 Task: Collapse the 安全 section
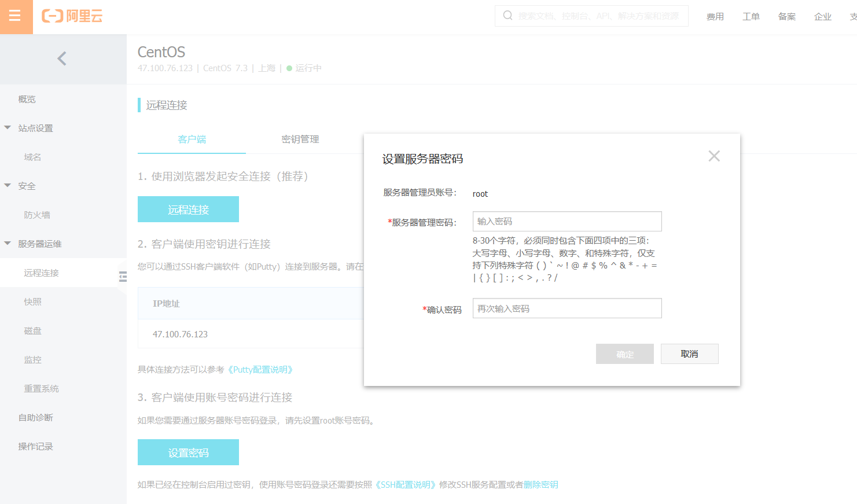click(6, 186)
